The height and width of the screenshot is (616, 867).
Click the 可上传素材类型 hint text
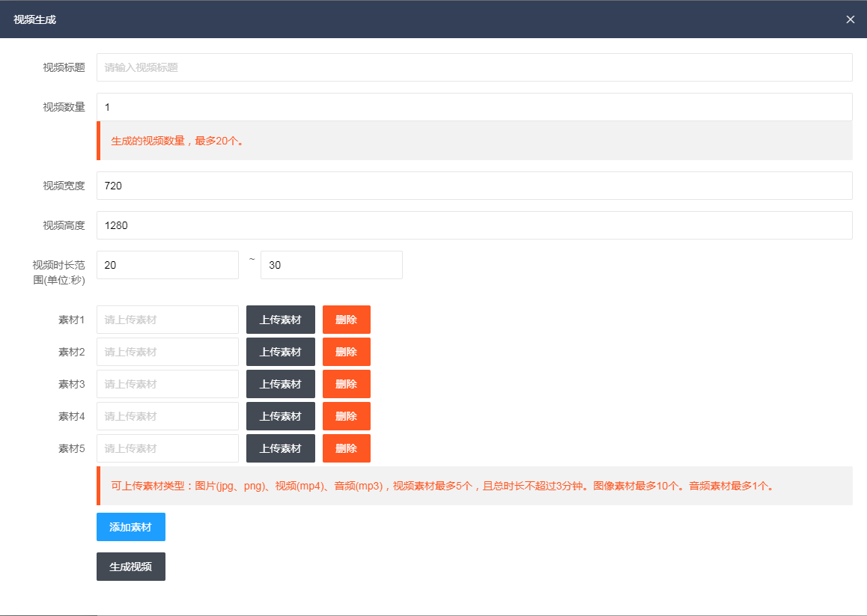pyautogui.click(x=443, y=486)
